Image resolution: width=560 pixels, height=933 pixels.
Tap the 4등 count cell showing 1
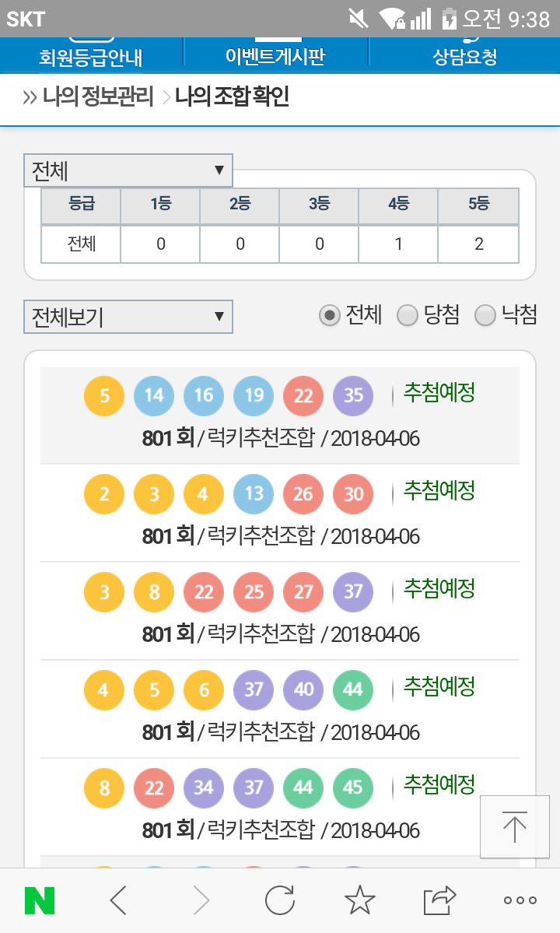pos(398,244)
